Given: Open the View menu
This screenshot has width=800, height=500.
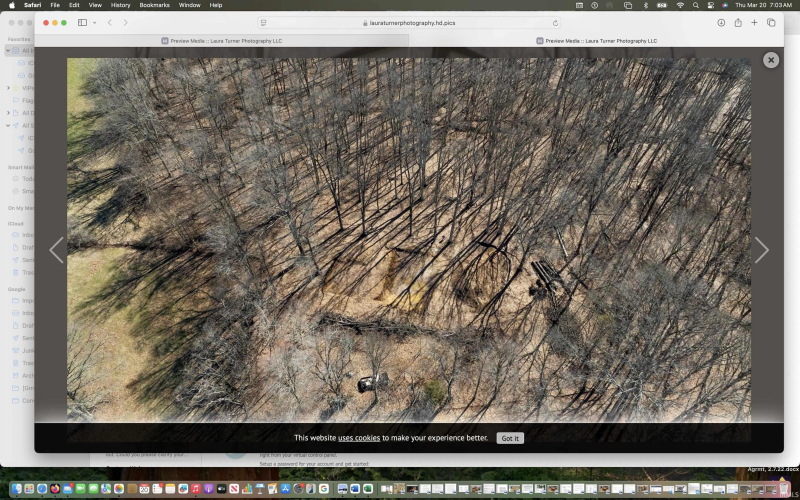Looking at the screenshot, I should pos(95,5).
